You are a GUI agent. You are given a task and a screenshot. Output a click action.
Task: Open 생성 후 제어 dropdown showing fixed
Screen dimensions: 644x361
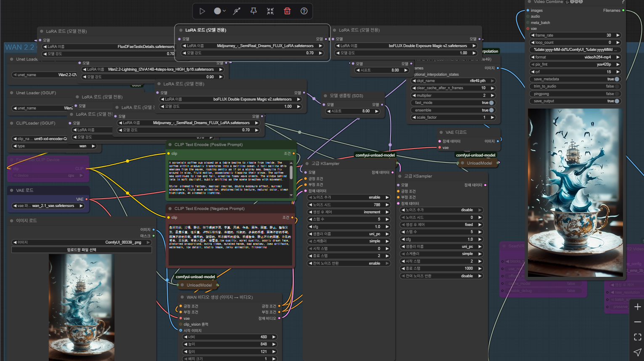(441, 225)
